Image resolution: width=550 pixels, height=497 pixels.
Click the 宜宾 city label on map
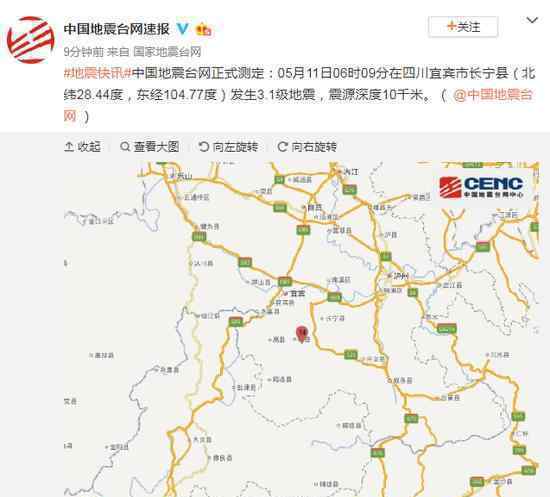pos(295,294)
